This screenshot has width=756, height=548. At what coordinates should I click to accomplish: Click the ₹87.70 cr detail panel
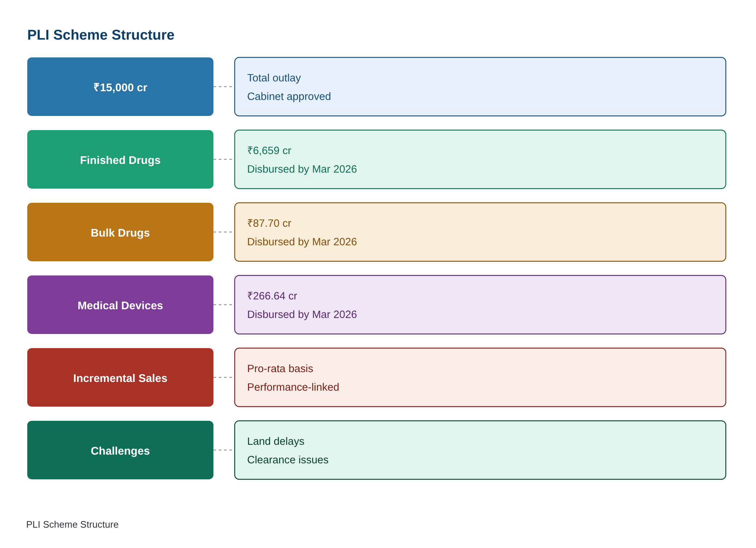480,232
